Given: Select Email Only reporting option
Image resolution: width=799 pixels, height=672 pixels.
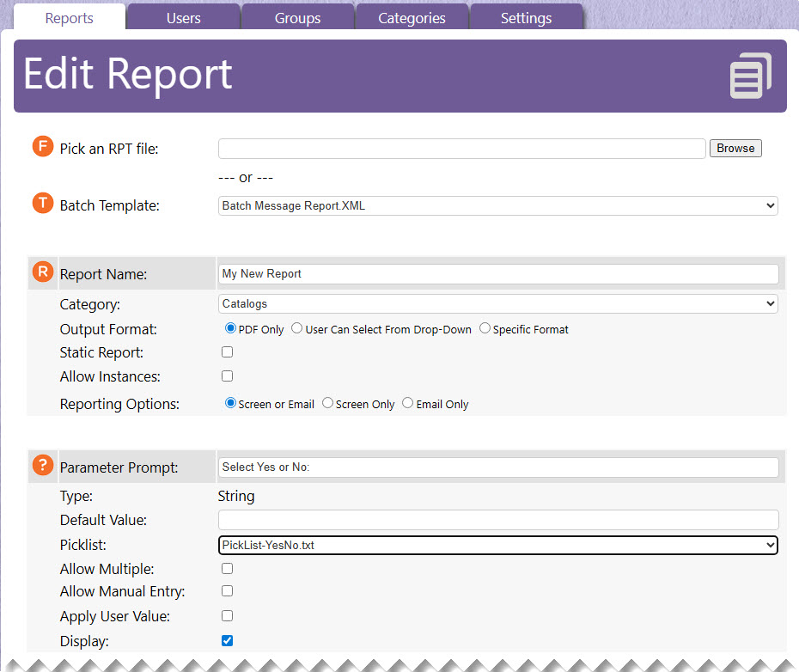Looking at the screenshot, I should pyautogui.click(x=407, y=403).
